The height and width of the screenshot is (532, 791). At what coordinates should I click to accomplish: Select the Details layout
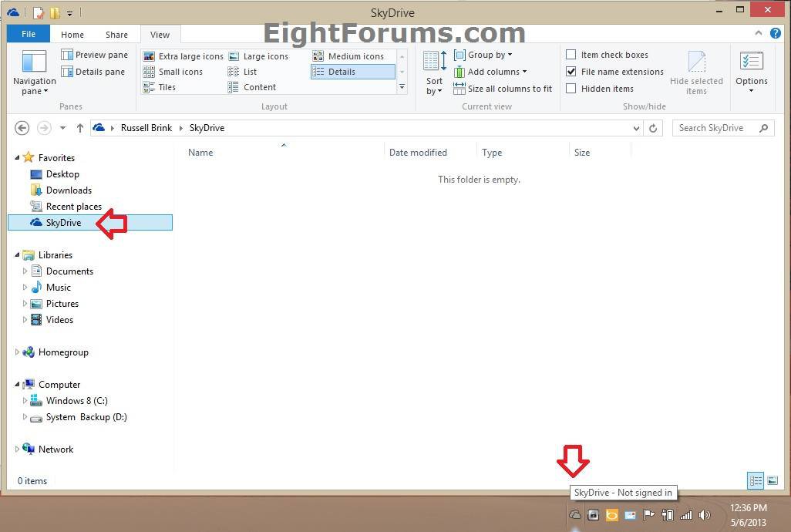click(x=352, y=72)
